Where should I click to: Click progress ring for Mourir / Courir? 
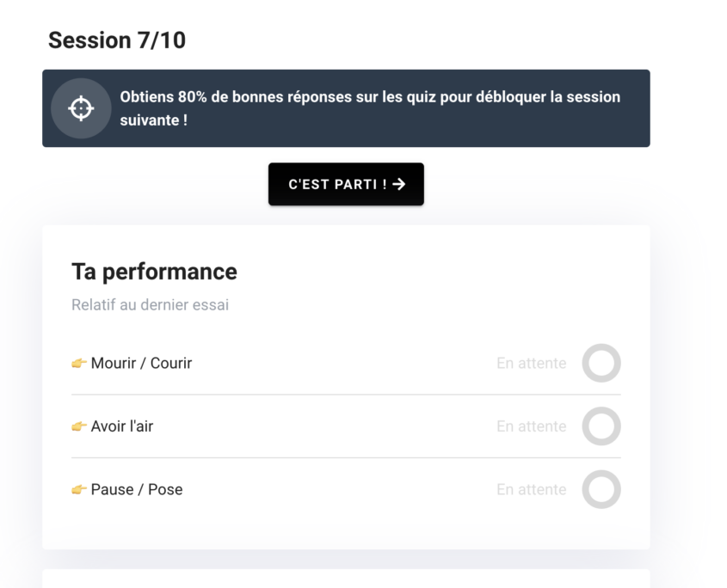coord(601,363)
